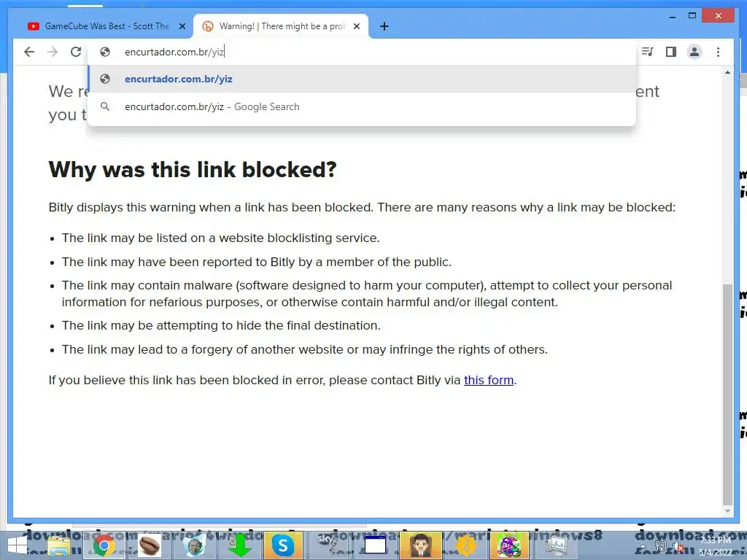Viewport: 747px width, 560px height.
Task: Click the muted volume tray icon
Action: [678, 547]
